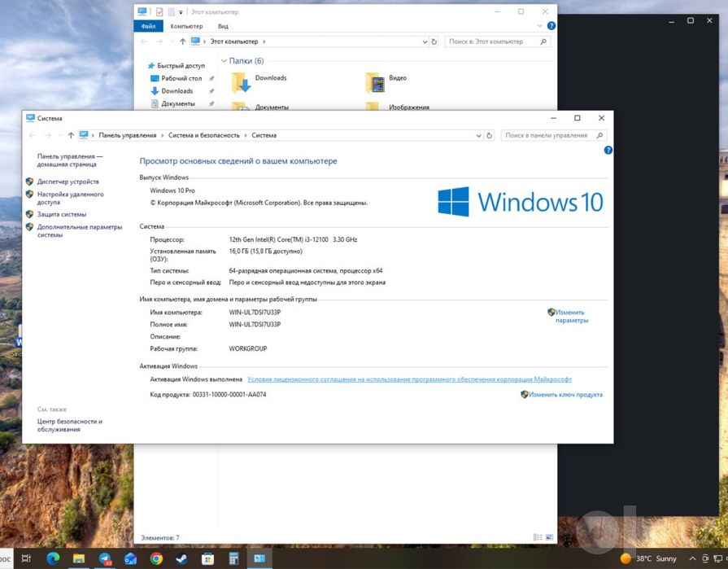Open Центр безопасности и обслуживания

coord(70,426)
